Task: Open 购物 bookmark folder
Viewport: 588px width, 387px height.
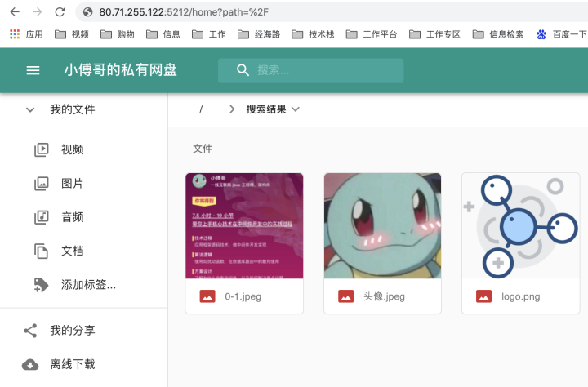Action: click(118, 34)
